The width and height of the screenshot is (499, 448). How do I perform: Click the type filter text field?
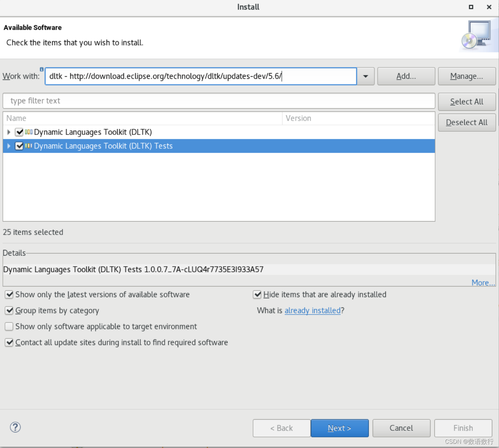pos(219,101)
